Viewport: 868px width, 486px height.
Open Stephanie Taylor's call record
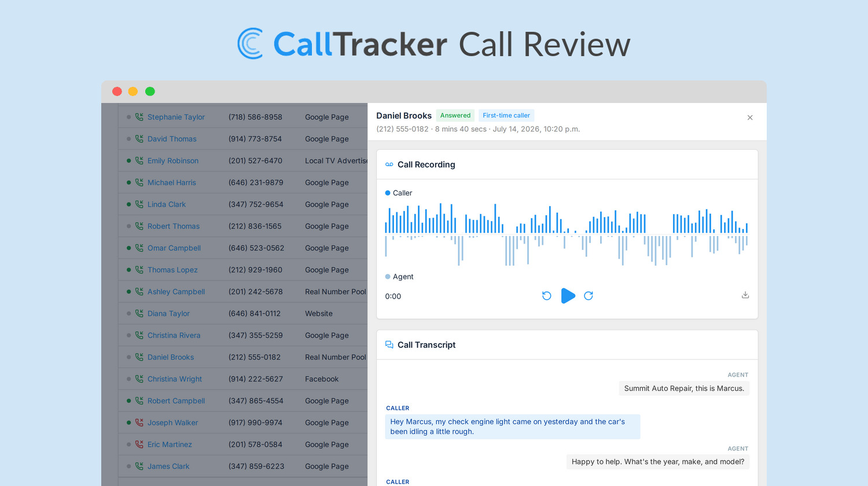176,117
